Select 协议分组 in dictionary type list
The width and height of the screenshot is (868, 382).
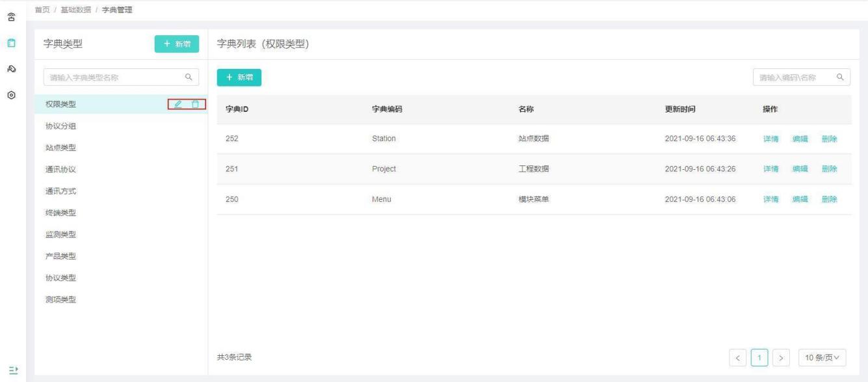60,126
